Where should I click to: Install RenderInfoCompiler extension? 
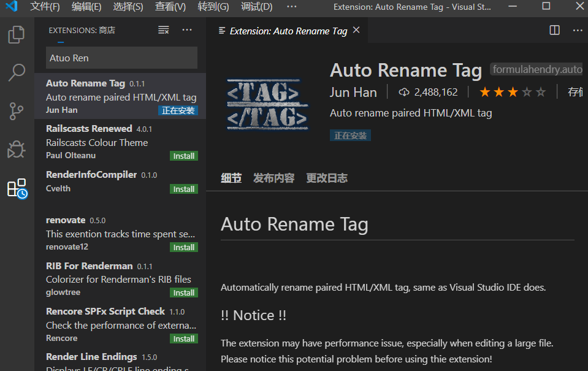tap(184, 189)
